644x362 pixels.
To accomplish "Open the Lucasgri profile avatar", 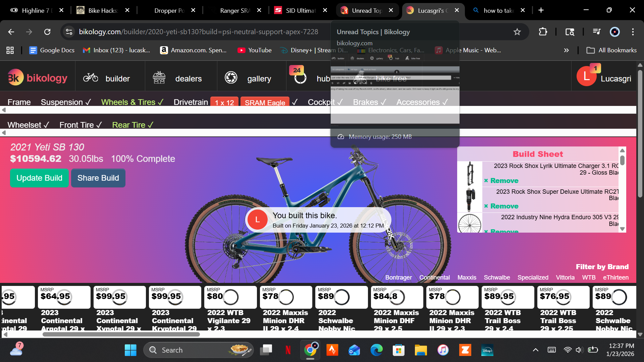I will (586, 76).
